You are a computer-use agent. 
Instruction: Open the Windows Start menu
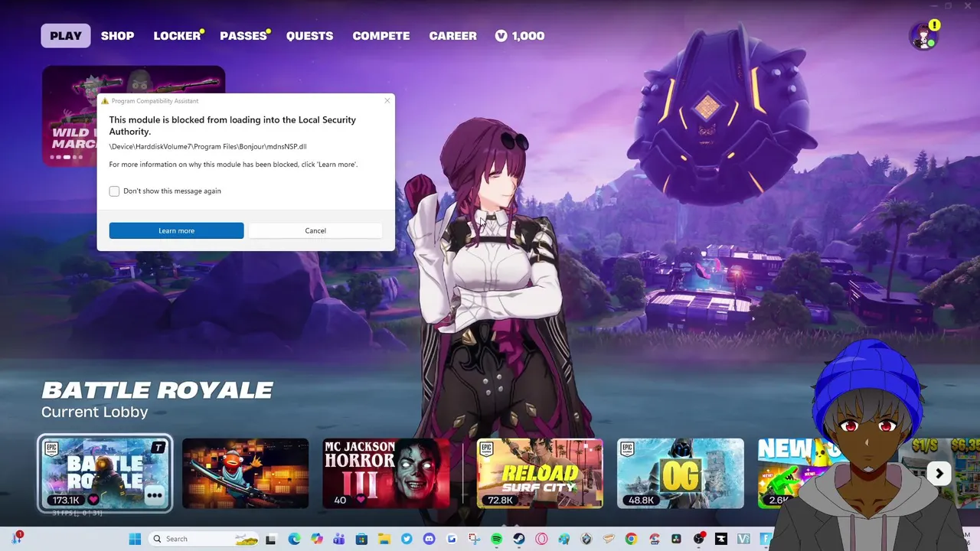[135, 539]
